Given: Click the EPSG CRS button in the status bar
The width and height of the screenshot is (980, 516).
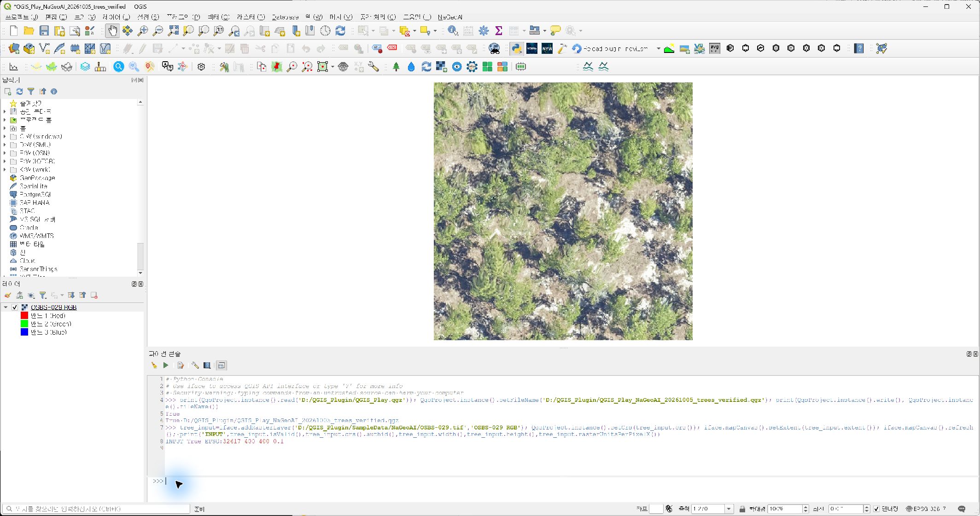Looking at the screenshot, I should tap(926, 509).
